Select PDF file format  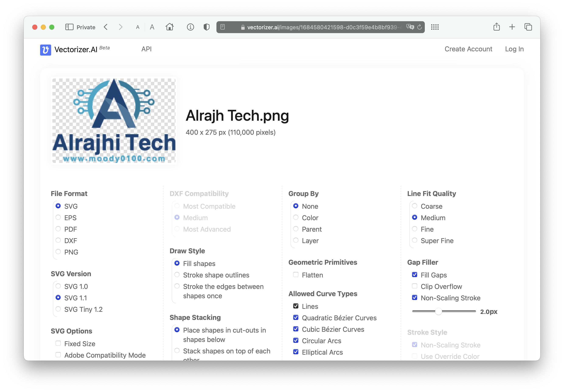click(x=58, y=229)
